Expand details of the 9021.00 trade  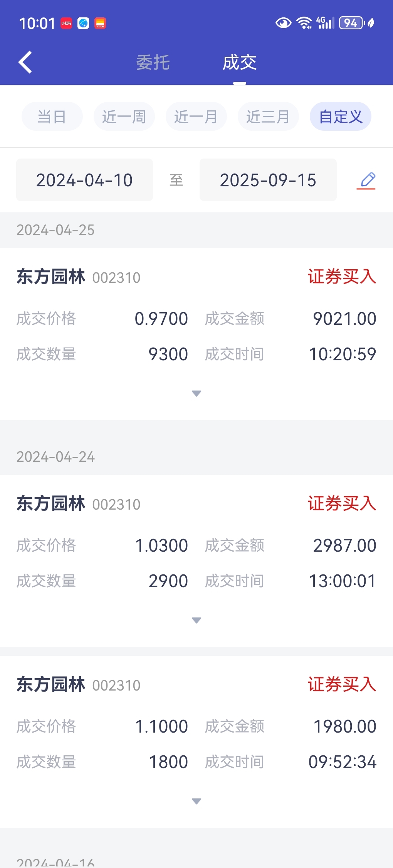click(x=196, y=393)
